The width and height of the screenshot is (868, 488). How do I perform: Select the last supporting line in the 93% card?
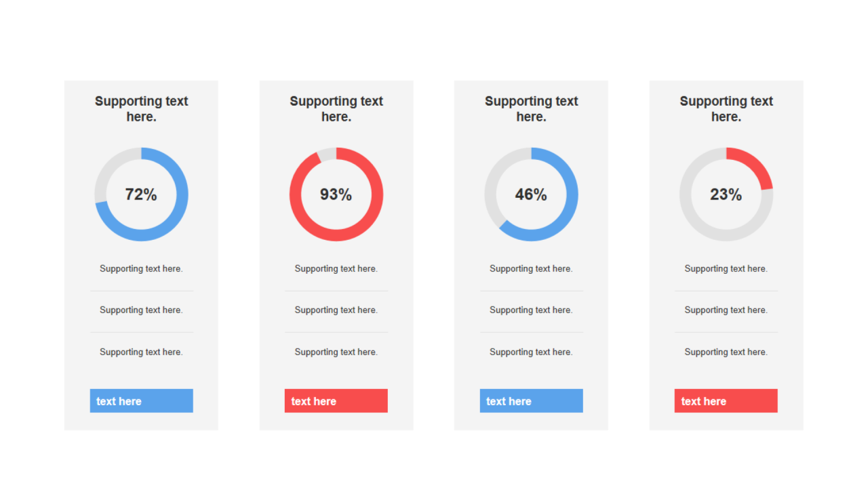(x=336, y=352)
